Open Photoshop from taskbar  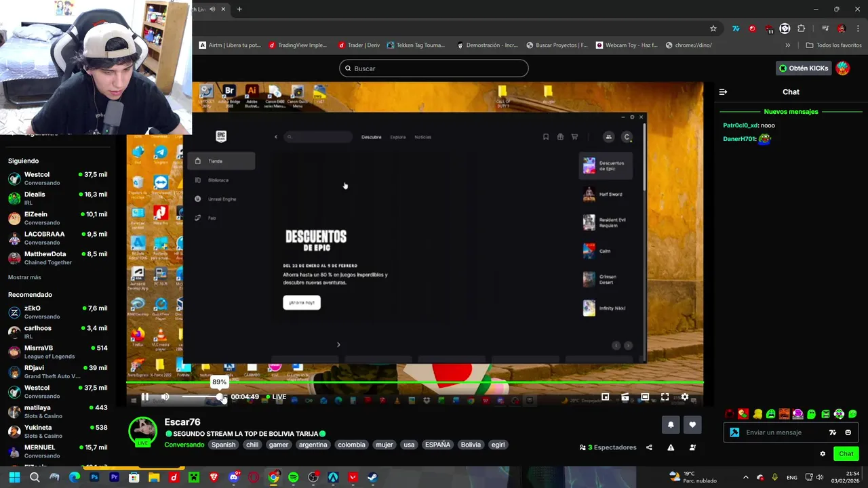94,477
